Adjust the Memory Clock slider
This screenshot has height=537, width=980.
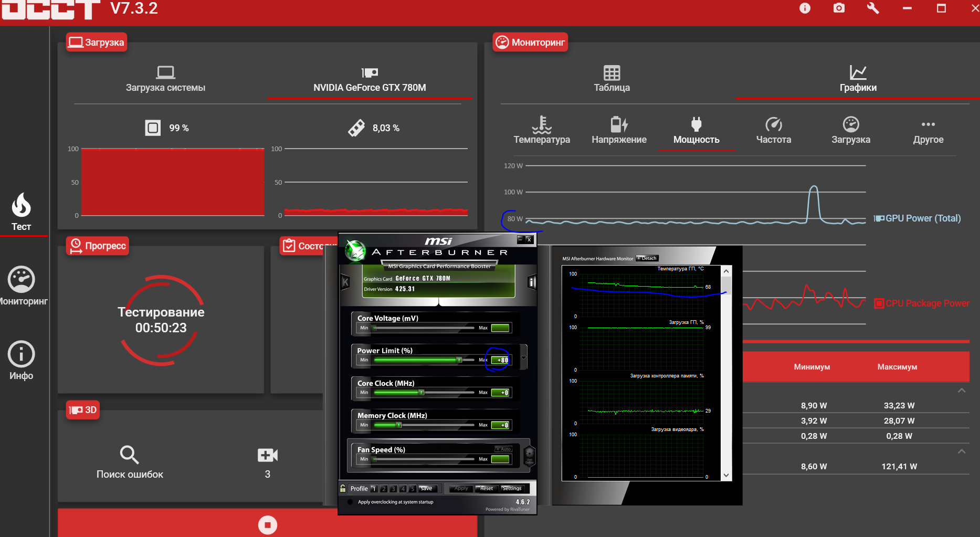[x=423, y=425]
